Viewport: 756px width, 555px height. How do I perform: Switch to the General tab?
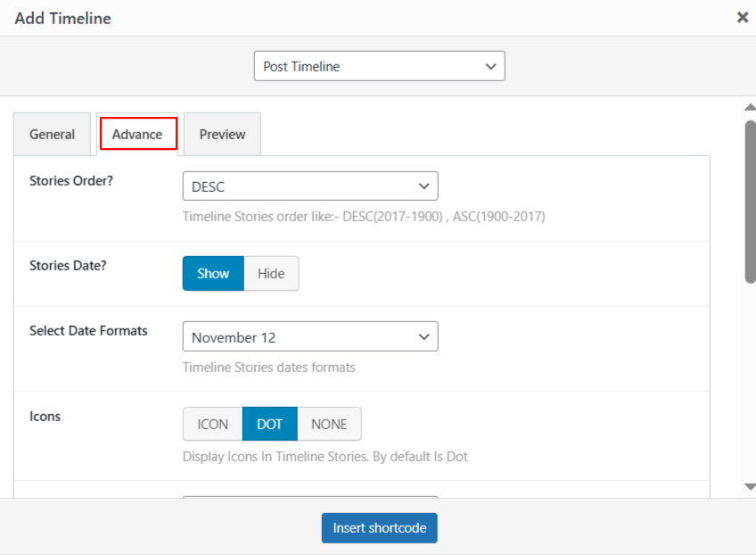[x=52, y=134]
